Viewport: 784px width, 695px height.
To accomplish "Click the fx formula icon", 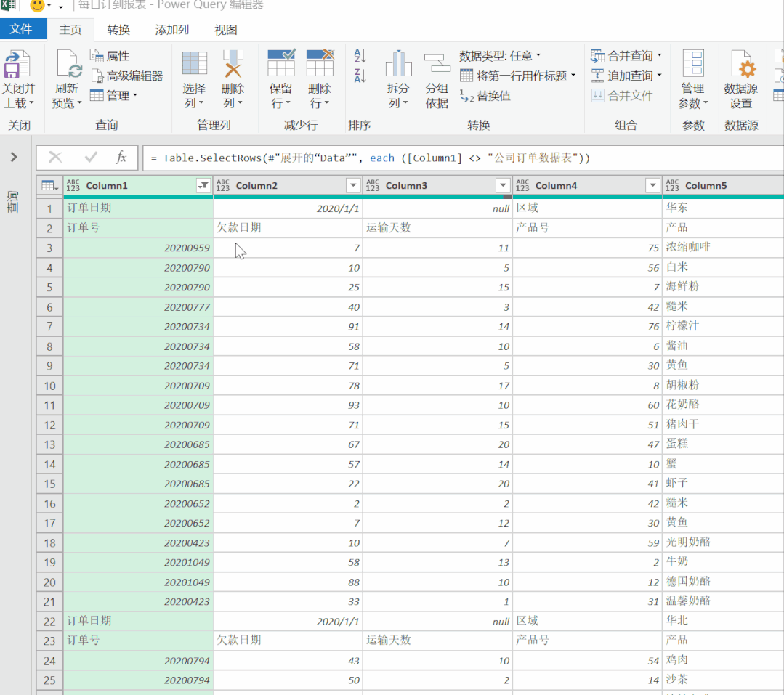I will point(121,158).
